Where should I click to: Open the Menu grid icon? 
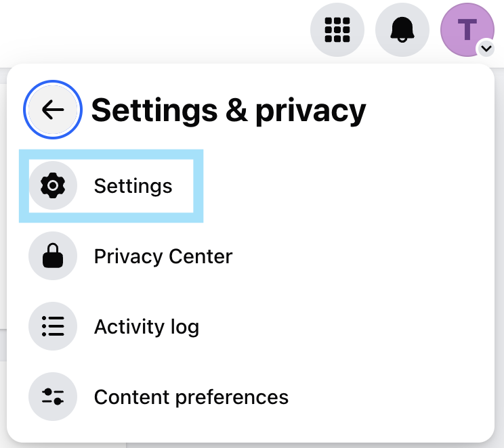click(x=337, y=29)
